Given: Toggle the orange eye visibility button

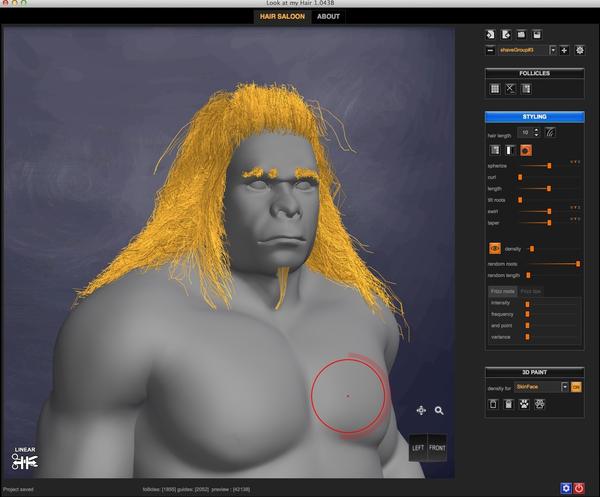Looking at the screenshot, I should tap(495, 248).
